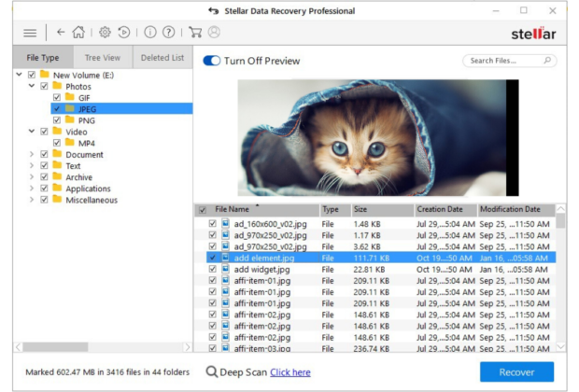
Task: Click the MP4 folder icon
Action: [x=70, y=142]
